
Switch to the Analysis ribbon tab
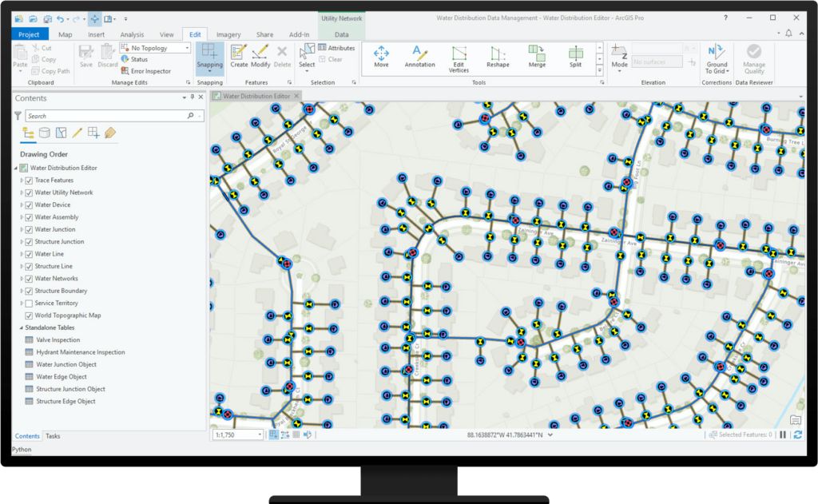[132, 34]
